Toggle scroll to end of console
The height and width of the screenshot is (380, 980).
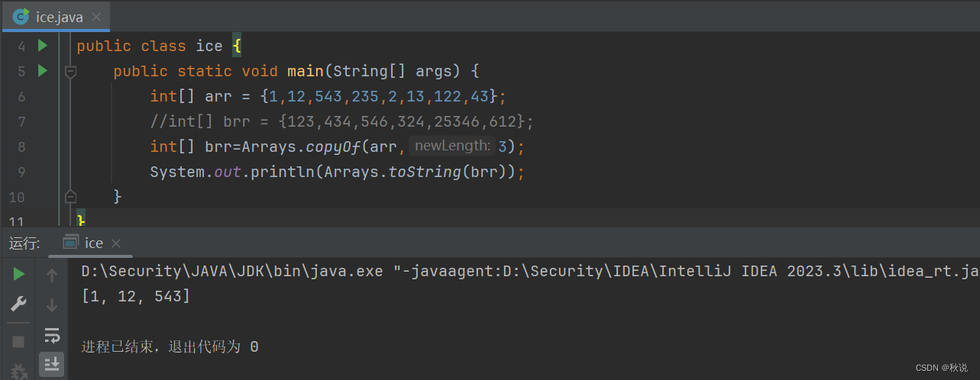point(52,365)
